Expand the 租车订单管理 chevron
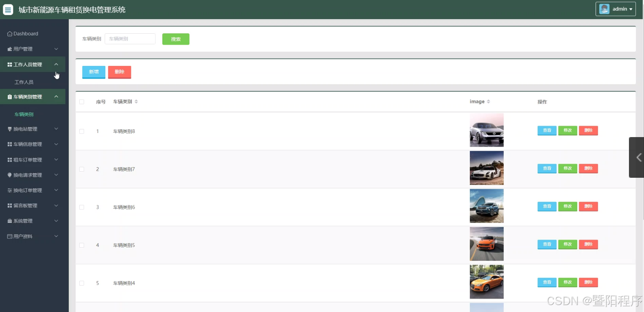 click(56, 159)
